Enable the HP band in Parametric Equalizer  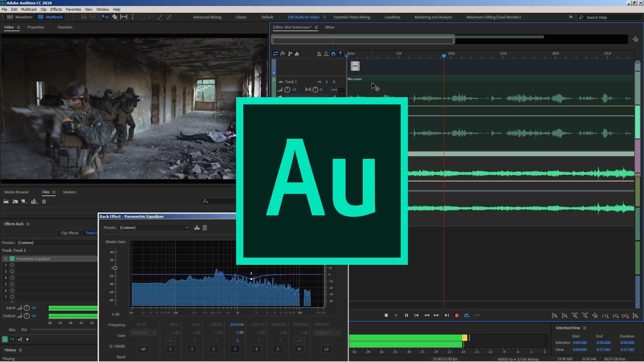(143, 349)
